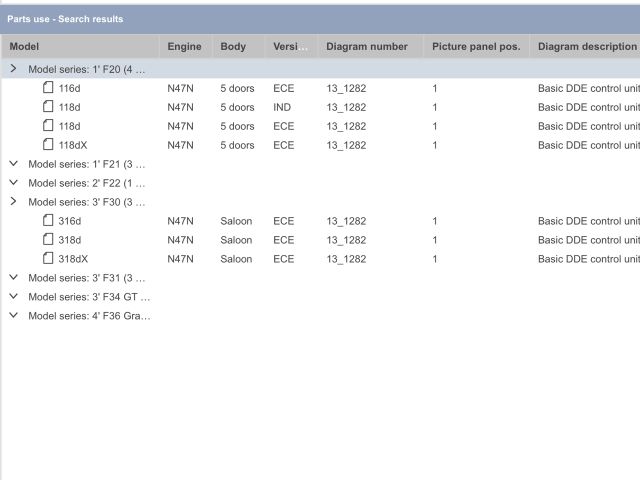640x480 pixels.
Task: Select the Model series 3' F34 GT row label
Action: (x=89, y=297)
